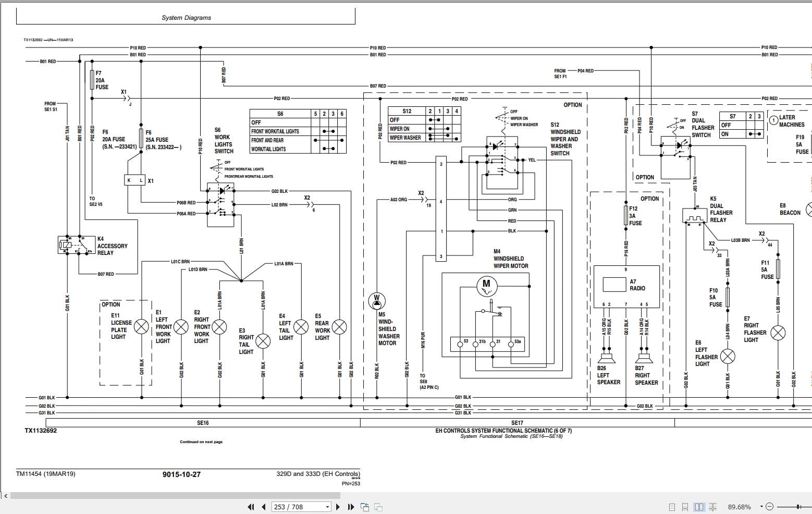Go to the first page
812x514 pixels.
(251, 507)
